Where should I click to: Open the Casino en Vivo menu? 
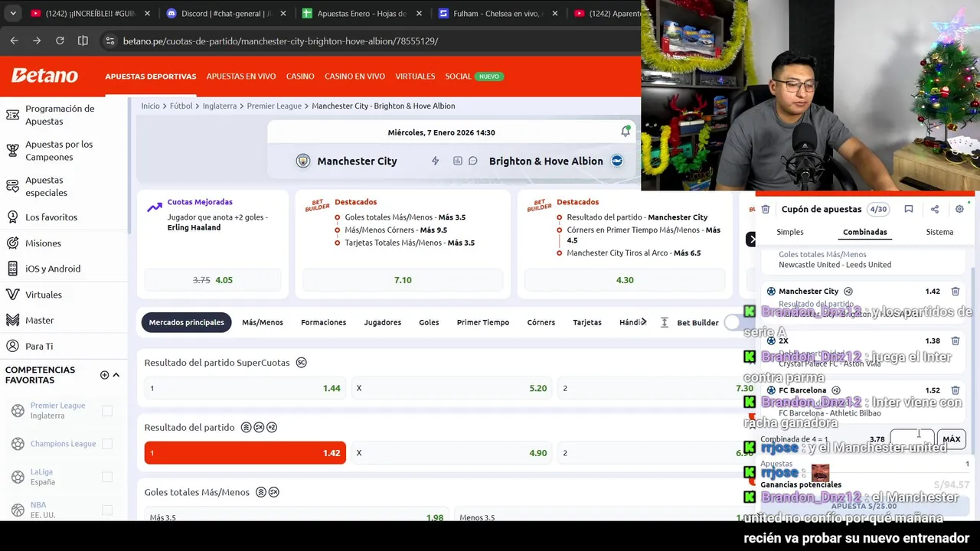[354, 77]
